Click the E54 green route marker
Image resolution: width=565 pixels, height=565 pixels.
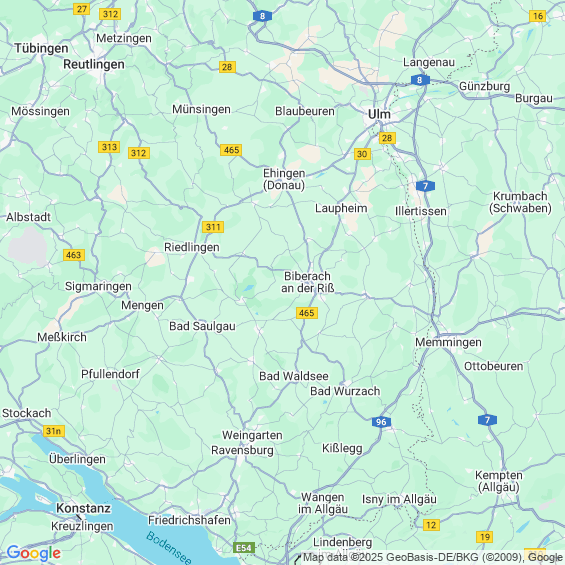244,548
